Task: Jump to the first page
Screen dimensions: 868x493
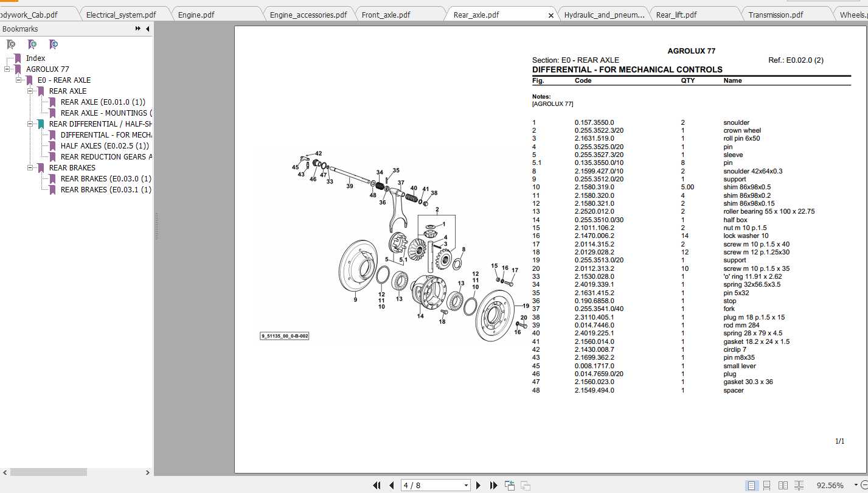Action: click(377, 485)
